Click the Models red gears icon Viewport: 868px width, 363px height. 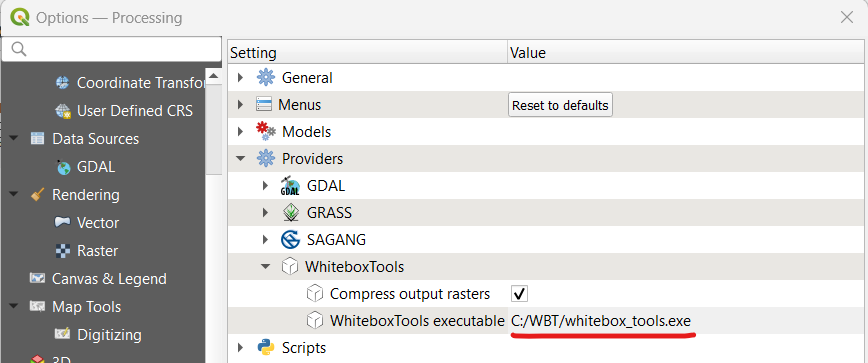(x=266, y=132)
